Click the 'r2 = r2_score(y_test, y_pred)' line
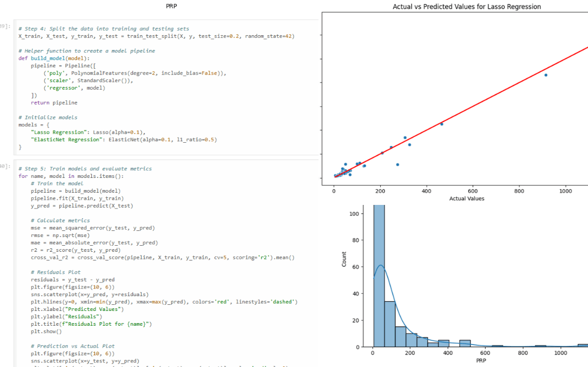This screenshot has height=367, width=588. coord(76,250)
